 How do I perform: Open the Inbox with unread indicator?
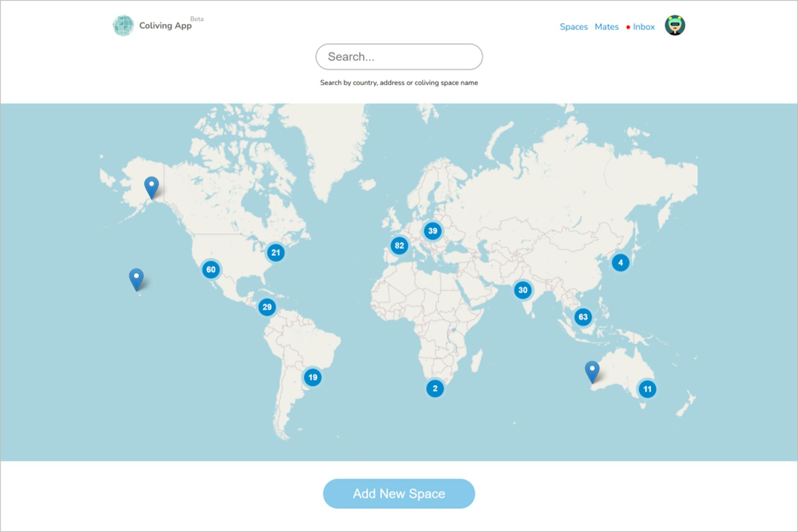[643, 27]
